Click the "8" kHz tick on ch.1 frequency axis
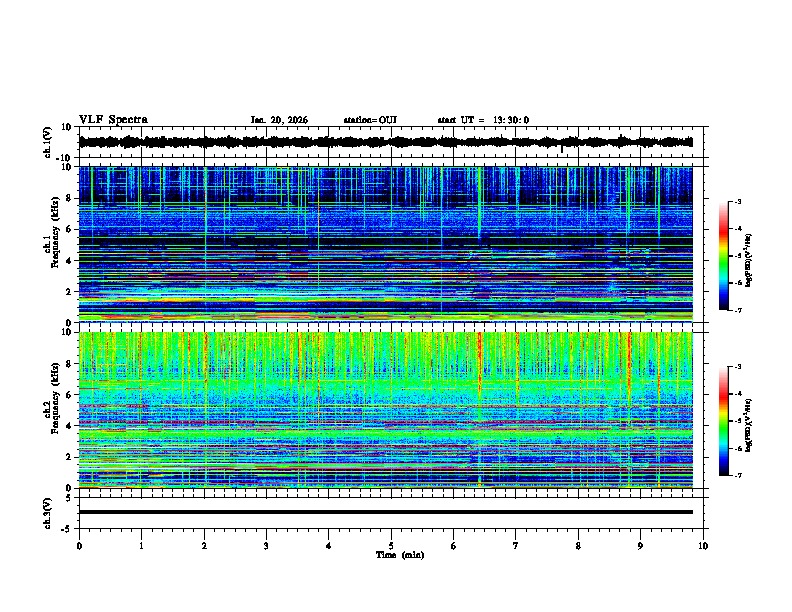The width and height of the screenshot is (792, 612). click(69, 198)
